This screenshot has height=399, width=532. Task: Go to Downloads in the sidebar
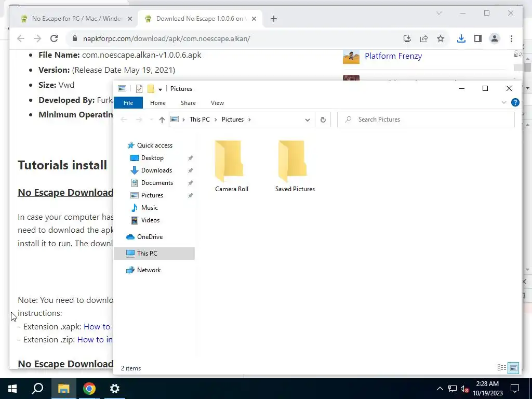coord(156,170)
